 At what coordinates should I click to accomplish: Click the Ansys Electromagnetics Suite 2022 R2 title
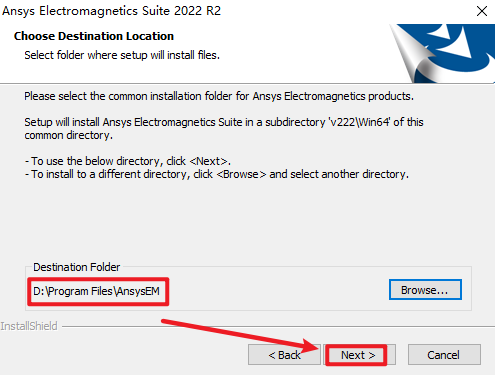111,11
